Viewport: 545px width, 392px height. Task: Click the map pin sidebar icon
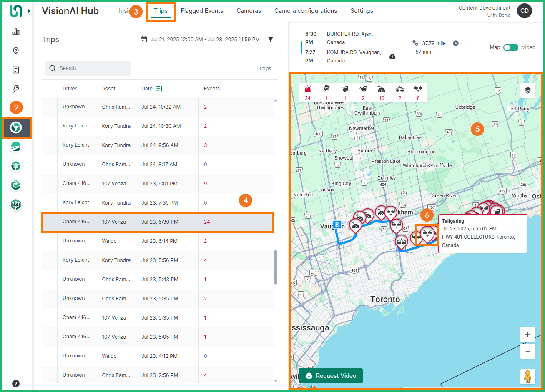16,51
